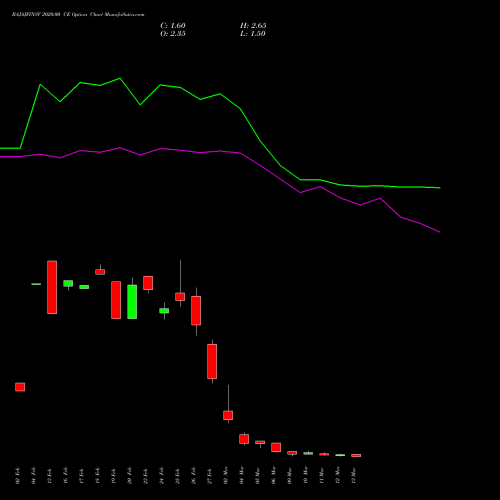Click the '24 Feb' date label
The height and width of the screenshot is (500, 500).
coord(162,476)
